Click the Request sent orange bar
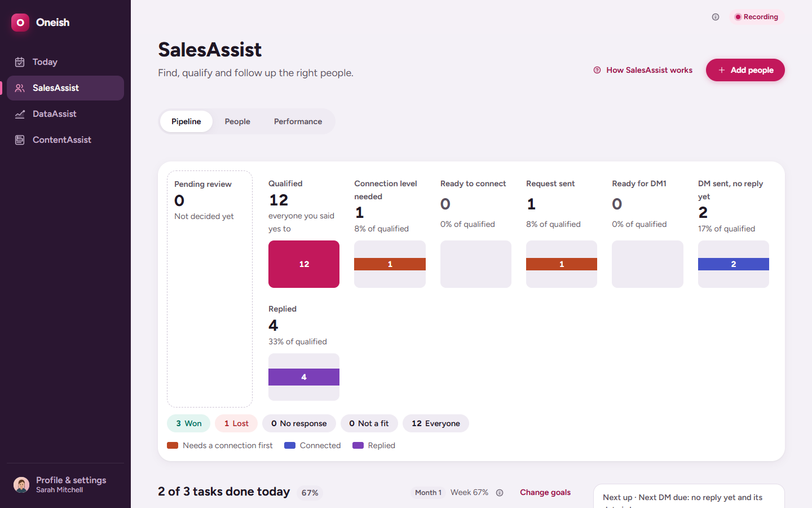 562,264
